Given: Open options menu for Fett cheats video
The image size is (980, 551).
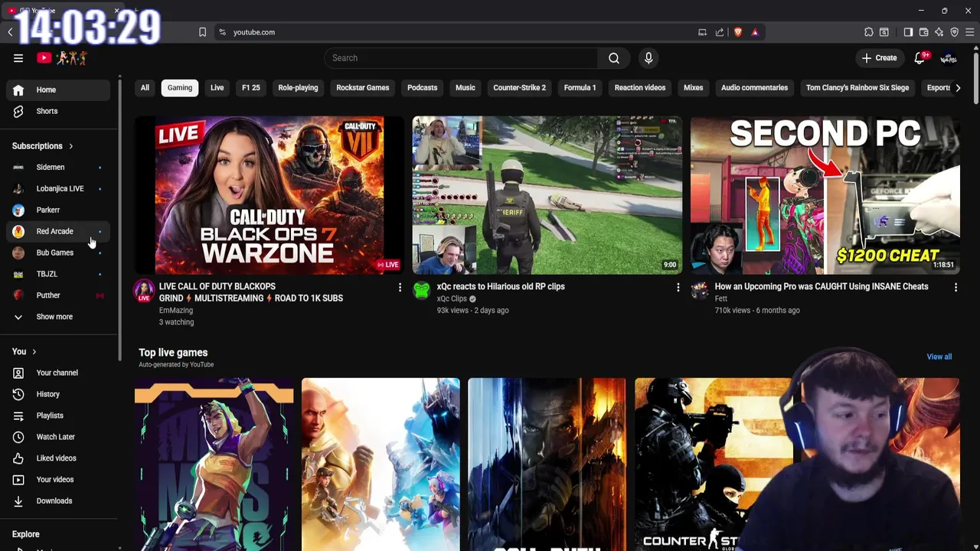Looking at the screenshot, I should tap(955, 287).
